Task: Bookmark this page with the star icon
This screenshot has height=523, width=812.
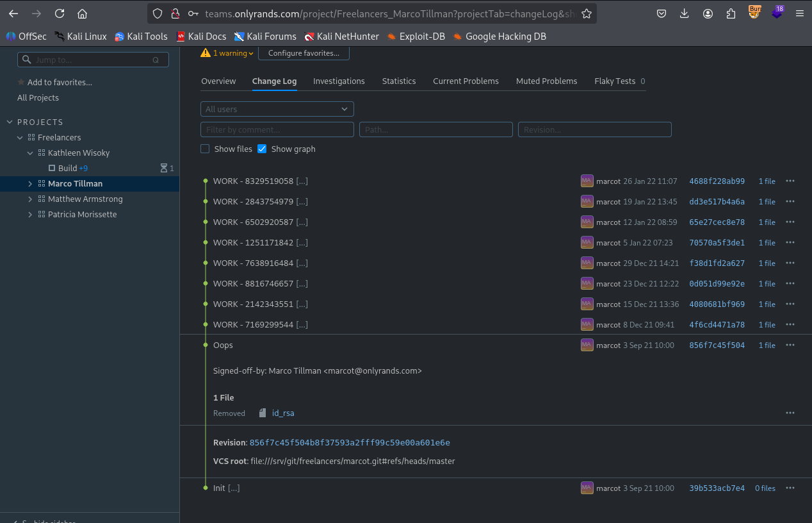Action: coord(586,13)
